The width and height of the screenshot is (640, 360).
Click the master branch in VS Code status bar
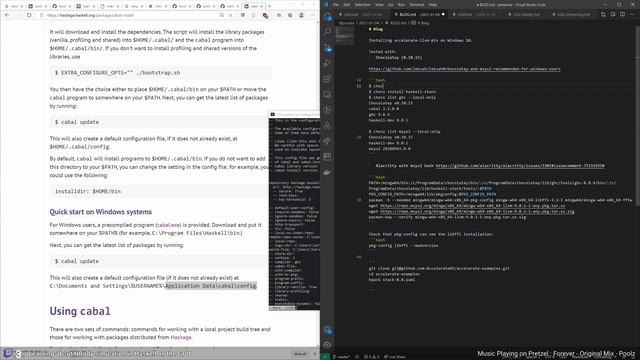point(342,356)
